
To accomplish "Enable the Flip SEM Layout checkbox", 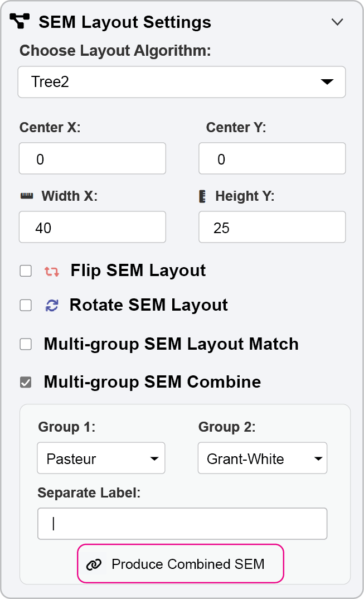I will click(26, 271).
